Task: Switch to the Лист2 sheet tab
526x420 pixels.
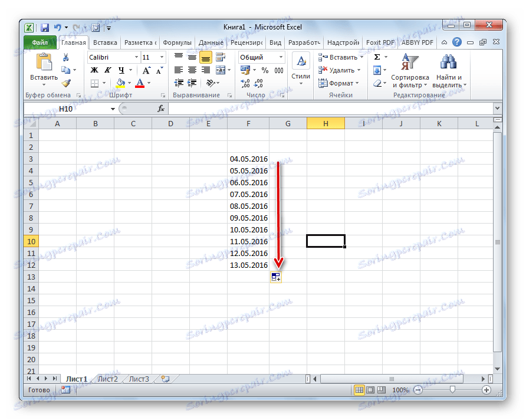Action: point(108,379)
